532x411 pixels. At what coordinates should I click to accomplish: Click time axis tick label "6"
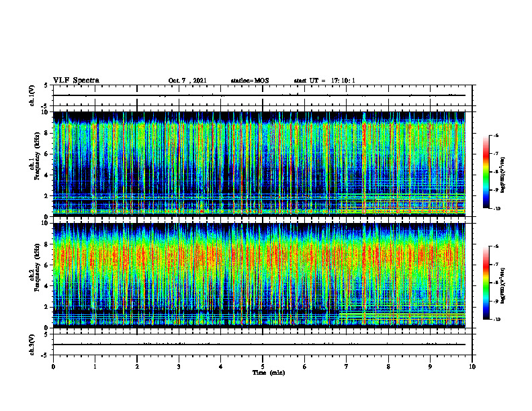tap(305, 367)
